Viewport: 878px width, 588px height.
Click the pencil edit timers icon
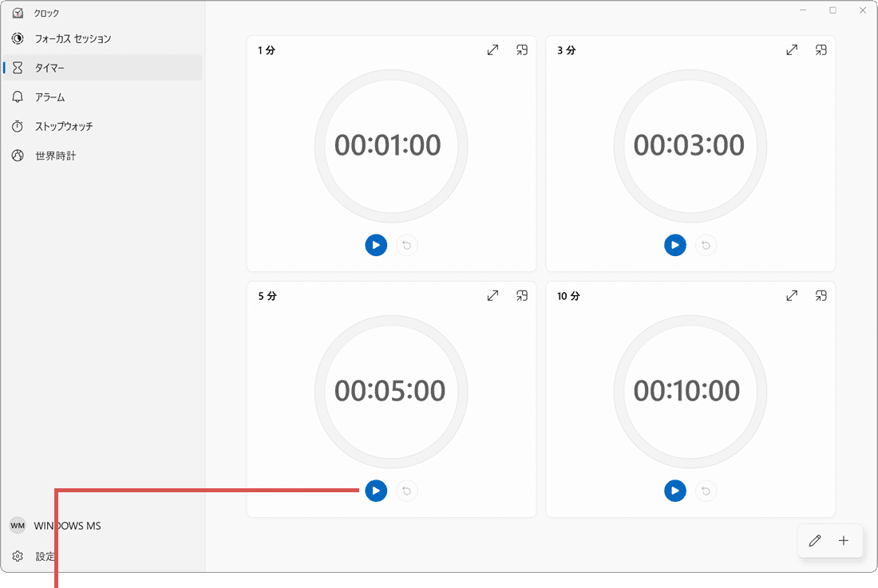coord(815,541)
